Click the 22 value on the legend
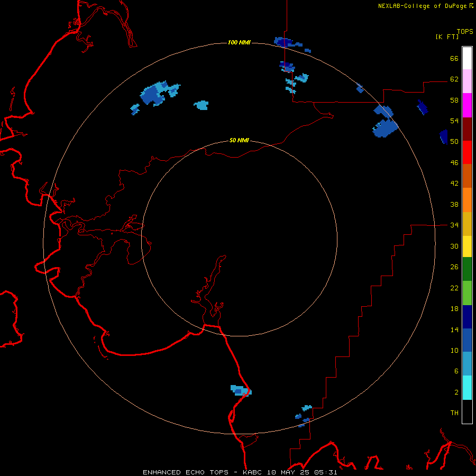 pyautogui.click(x=454, y=288)
